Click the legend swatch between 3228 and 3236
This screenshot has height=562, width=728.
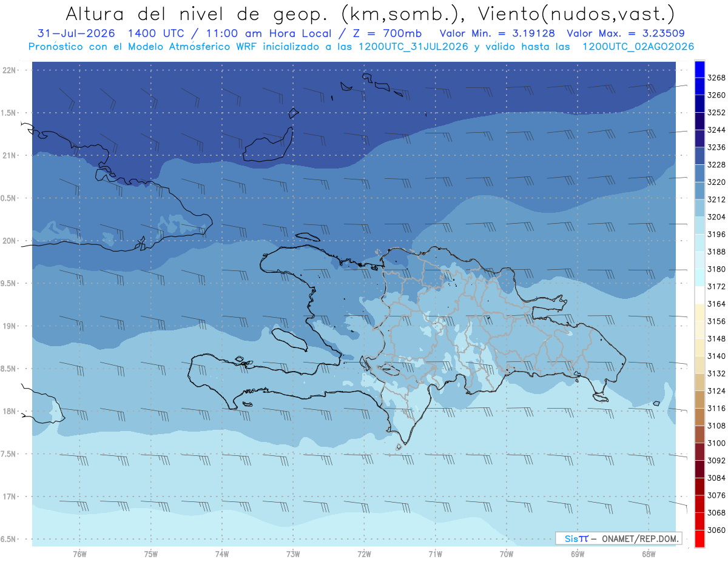coord(699,156)
